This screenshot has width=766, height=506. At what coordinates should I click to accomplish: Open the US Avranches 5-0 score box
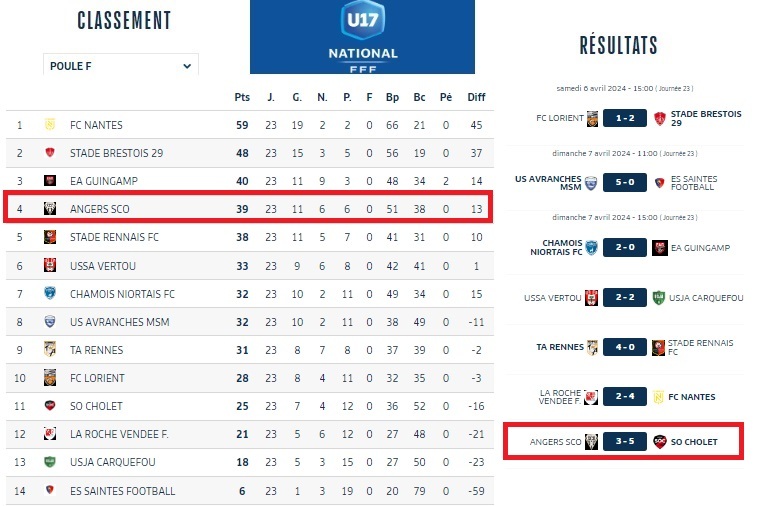click(625, 182)
